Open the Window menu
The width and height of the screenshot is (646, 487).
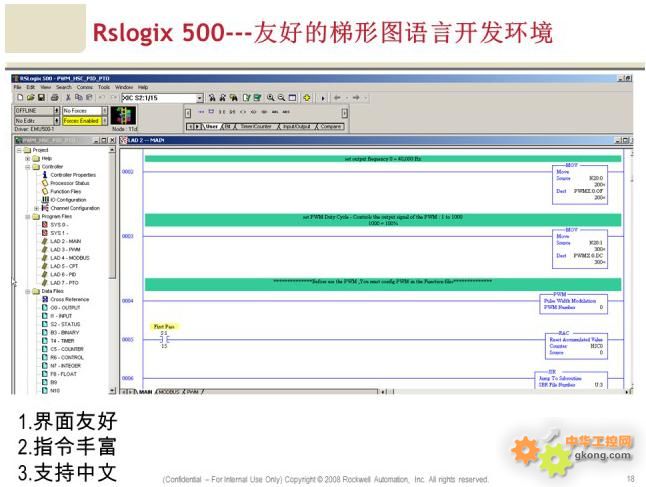pos(124,87)
